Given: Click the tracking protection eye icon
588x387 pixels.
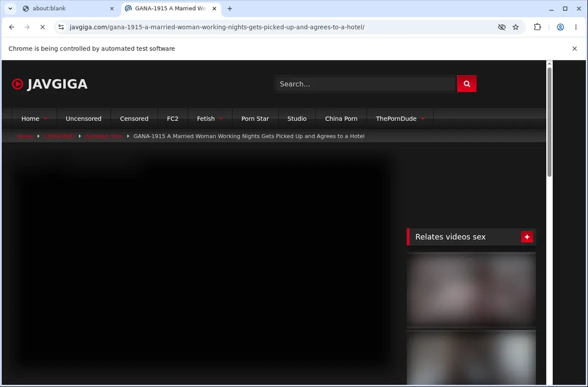Looking at the screenshot, I should (x=502, y=27).
